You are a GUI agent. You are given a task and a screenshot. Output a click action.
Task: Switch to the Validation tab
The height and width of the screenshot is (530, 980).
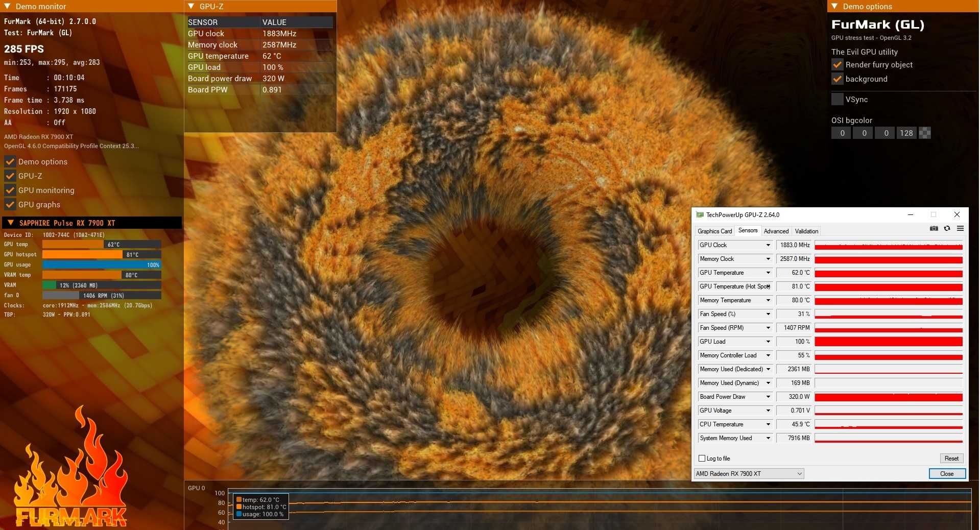point(806,231)
